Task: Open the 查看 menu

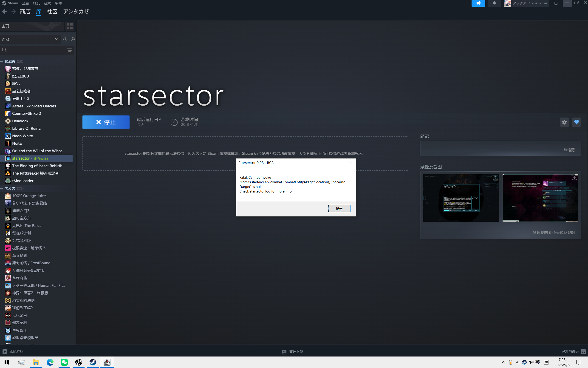Action: (25, 3)
